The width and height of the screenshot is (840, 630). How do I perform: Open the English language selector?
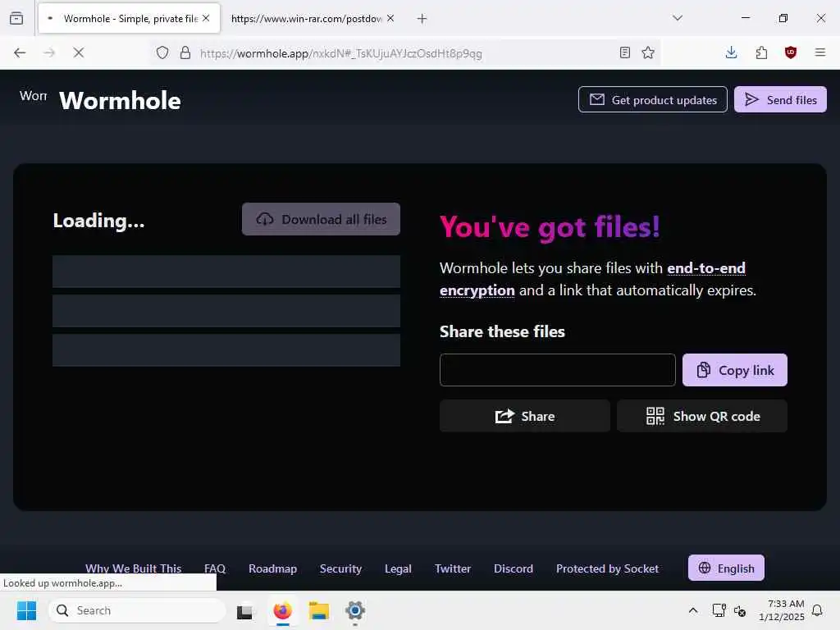(x=727, y=568)
